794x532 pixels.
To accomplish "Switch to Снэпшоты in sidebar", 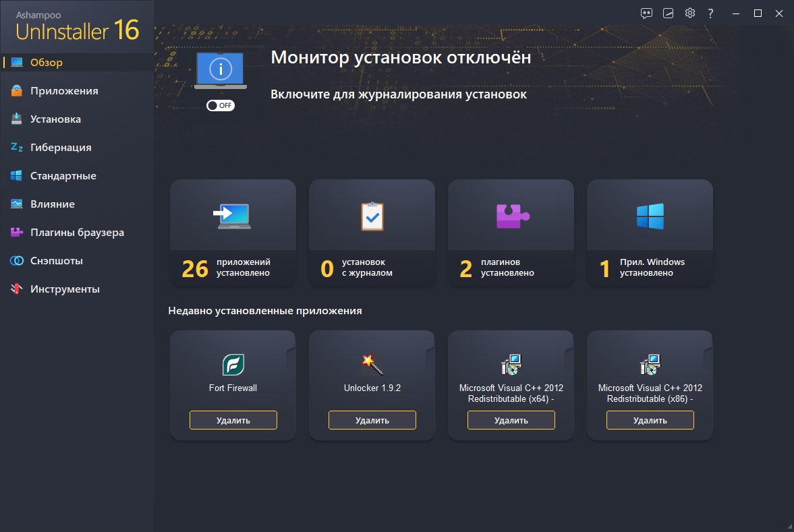I will [57, 261].
